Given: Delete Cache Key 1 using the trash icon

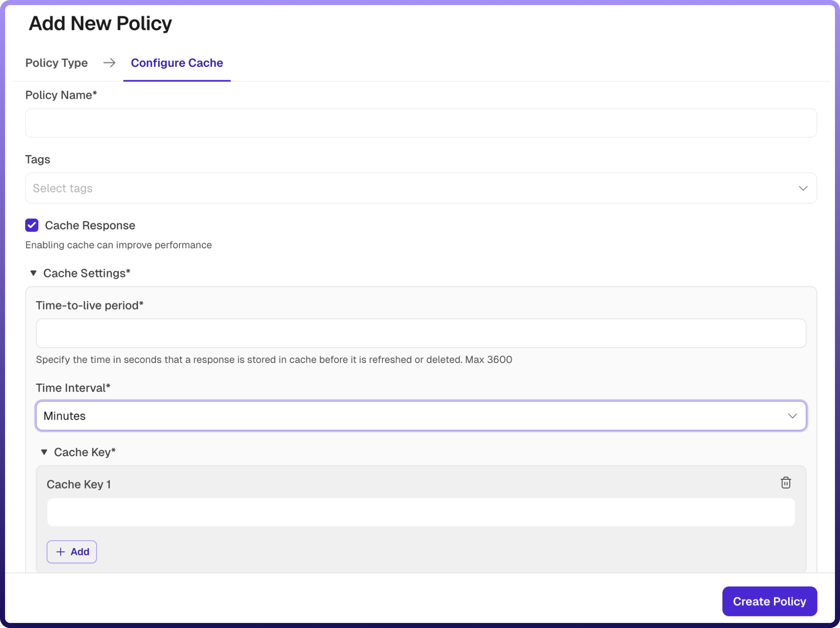Looking at the screenshot, I should coord(785,482).
